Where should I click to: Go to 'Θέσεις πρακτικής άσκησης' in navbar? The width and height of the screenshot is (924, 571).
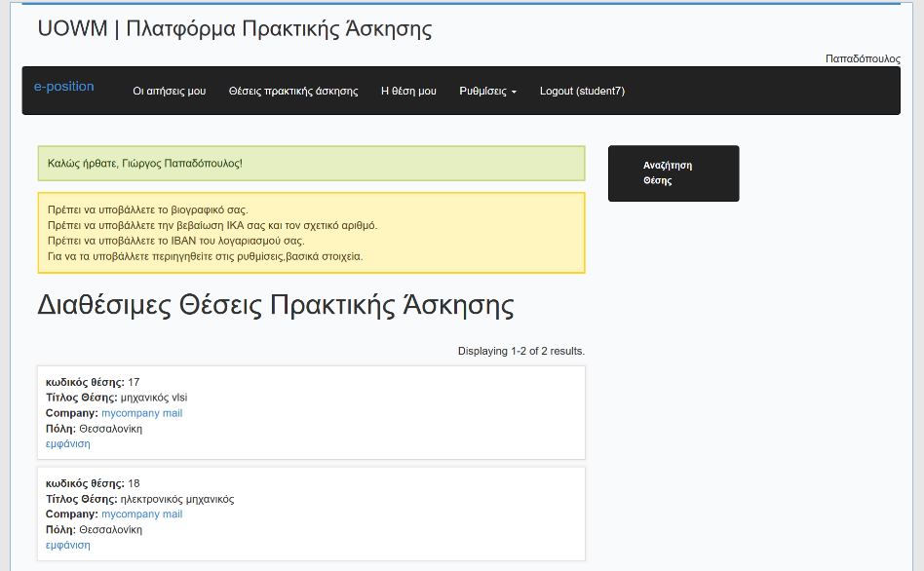point(293,91)
